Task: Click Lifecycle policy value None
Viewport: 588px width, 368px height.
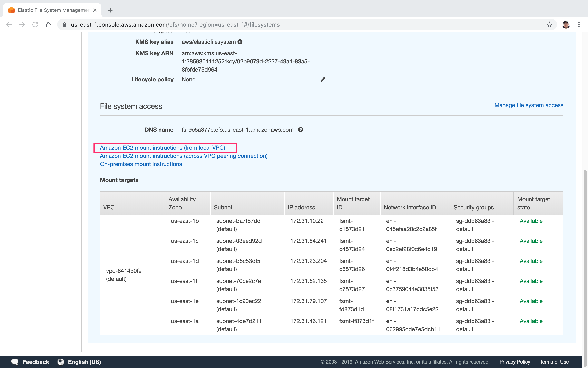Action: click(x=188, y=80)
